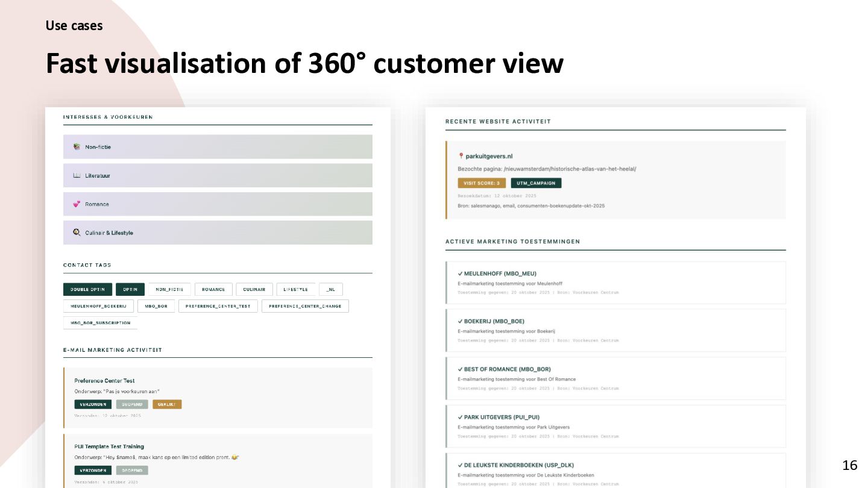868x488 pixels.
Task: Open the parkuitgevers.nl site title
Action: click(489, 156)
